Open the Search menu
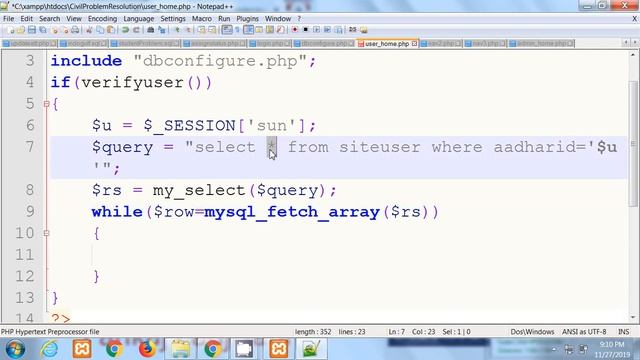 coord(49,19)
